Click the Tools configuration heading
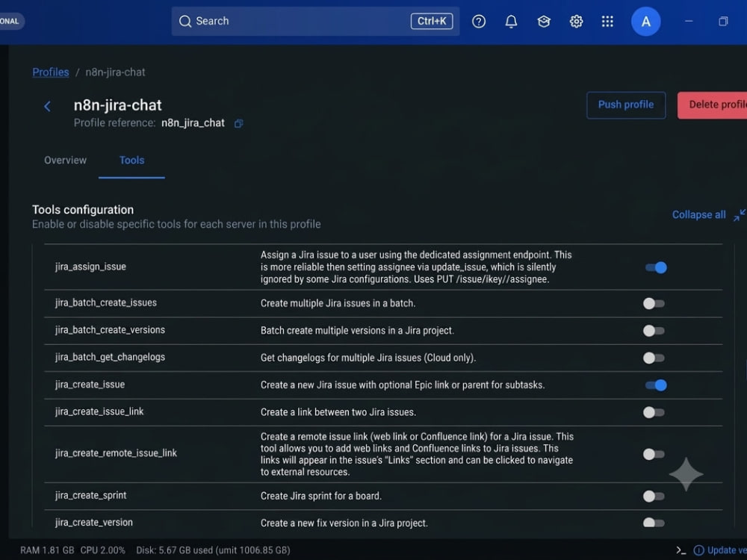This screenshot has width=747, height=560. click(83, 210)
